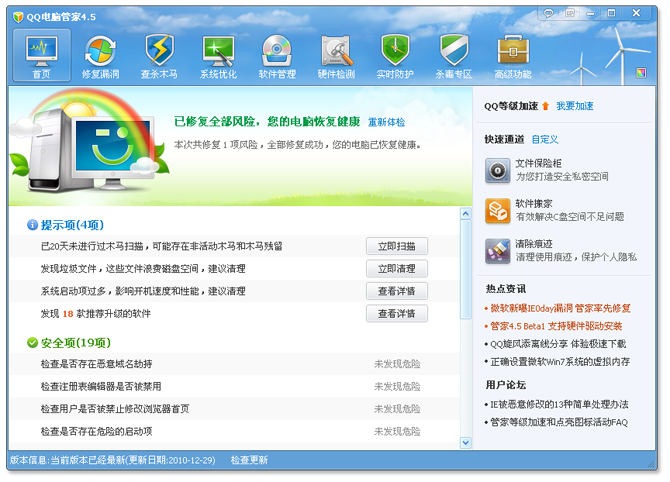Click the 立即清理 clean now button

tap(397, 268)
